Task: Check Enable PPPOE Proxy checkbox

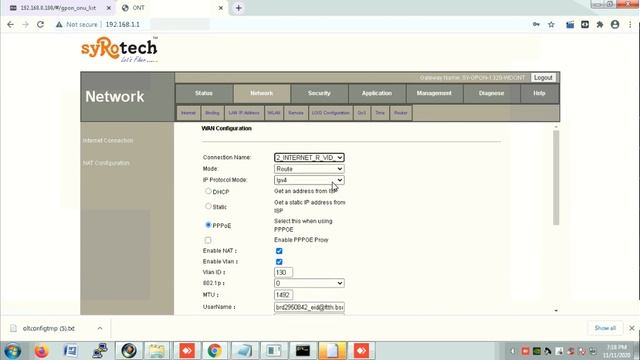Action: coord(208,240)
